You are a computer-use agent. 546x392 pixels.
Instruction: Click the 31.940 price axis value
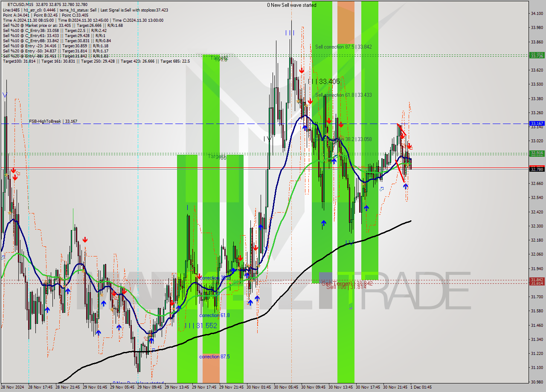pos(537,268)
